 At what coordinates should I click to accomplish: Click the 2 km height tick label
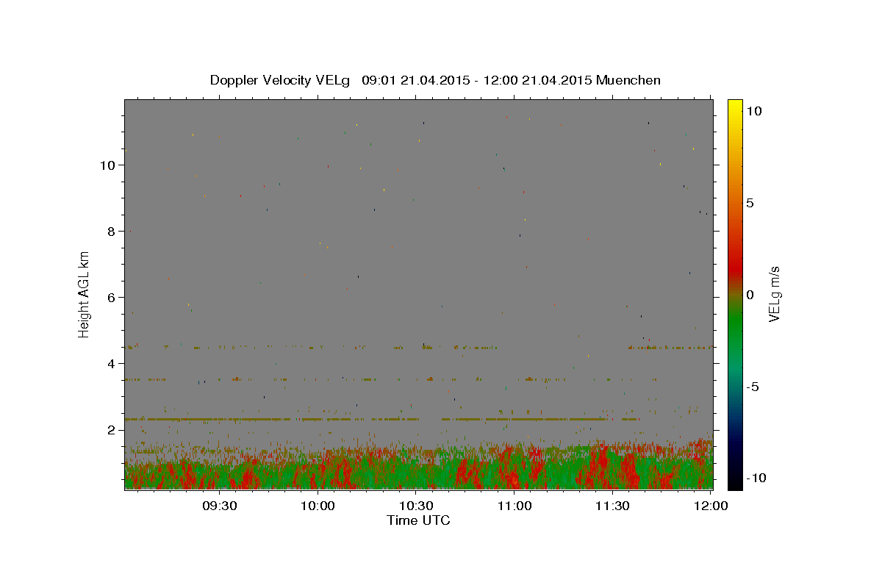111,429
